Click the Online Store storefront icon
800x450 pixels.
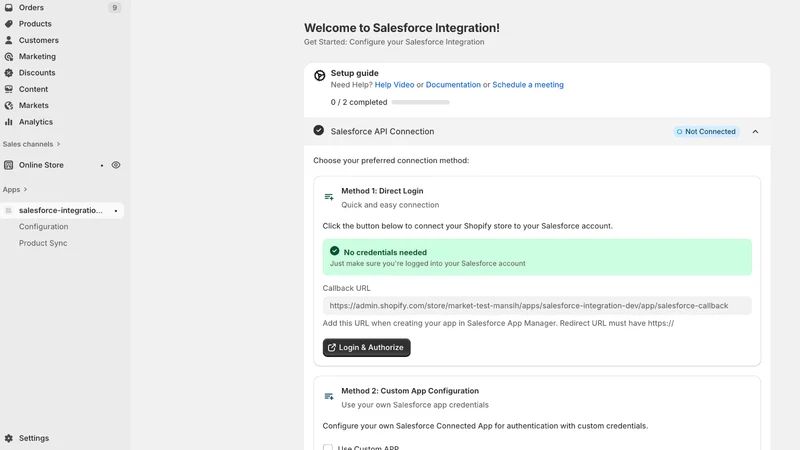[9, 165]
